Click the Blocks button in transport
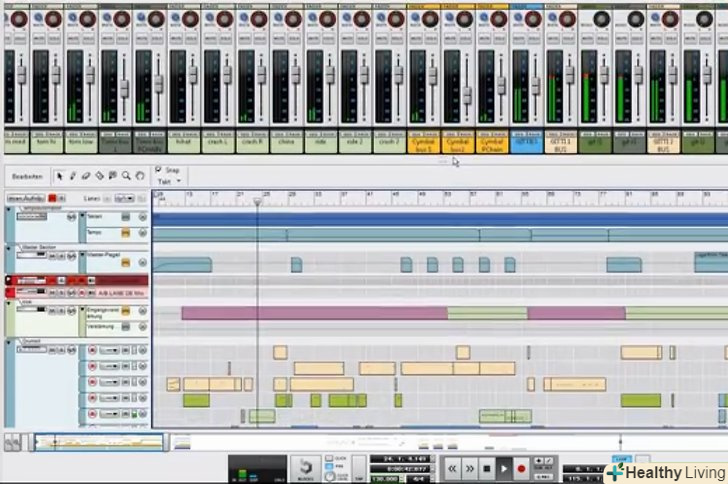This screenshot has width=728, height=484. 303,467
